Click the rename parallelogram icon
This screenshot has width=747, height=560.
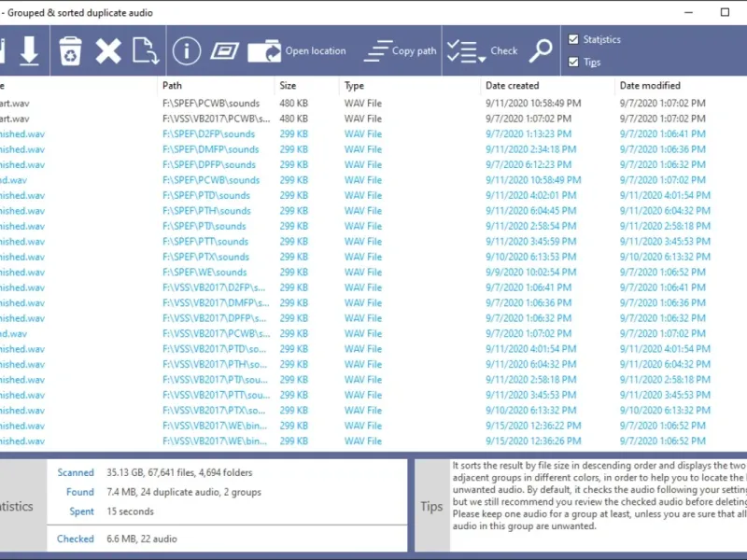(x=224, y=51)
